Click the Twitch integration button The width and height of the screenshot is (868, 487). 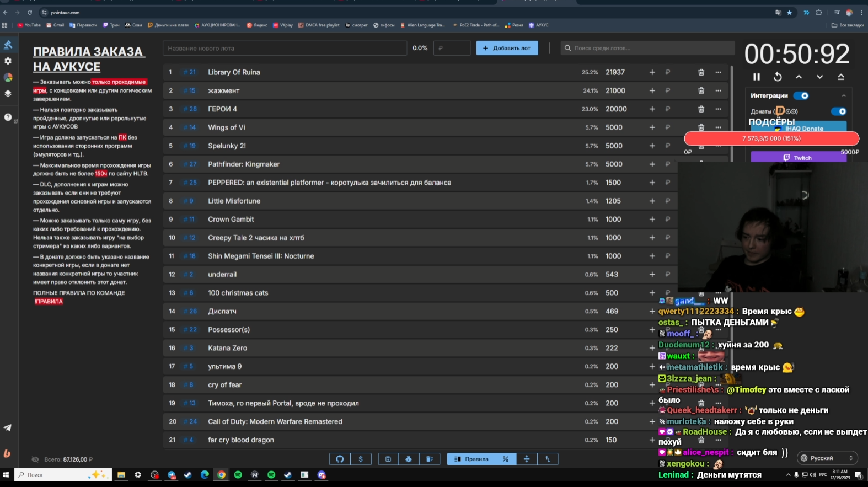pyautogui.click(x=799, y=158)
